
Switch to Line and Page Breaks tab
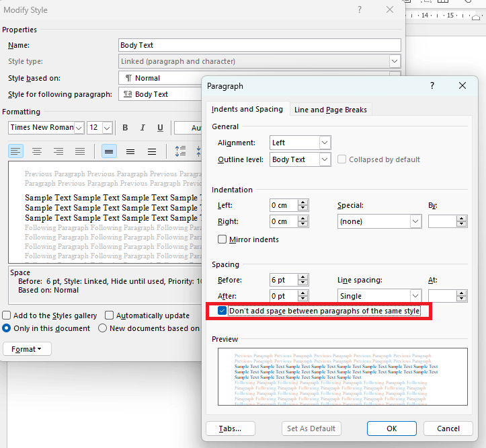click(331, 110)
